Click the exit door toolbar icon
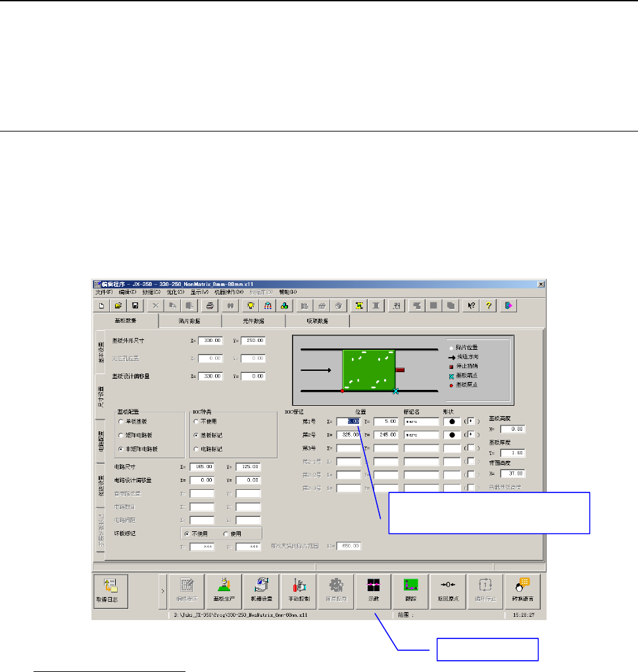The width and height of the screenshot is (638, 672). (x=508, y=306)
